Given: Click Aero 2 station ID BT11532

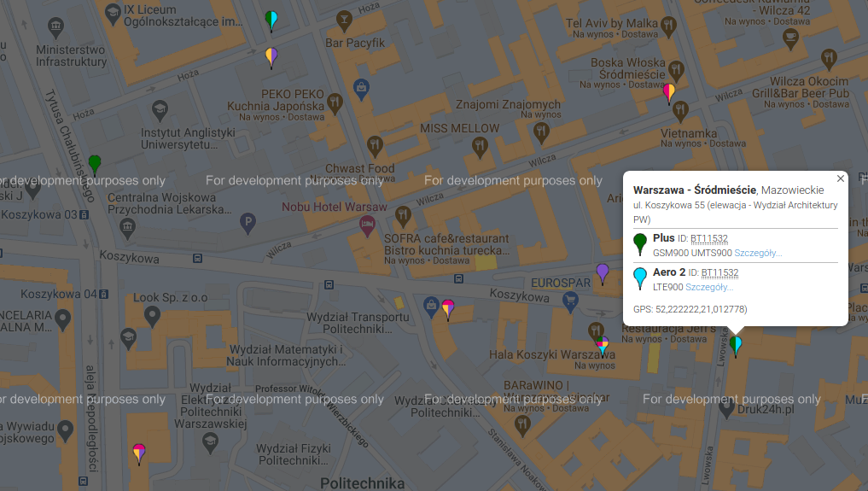Looking at the screenshot, I should [x=719, y=272].
